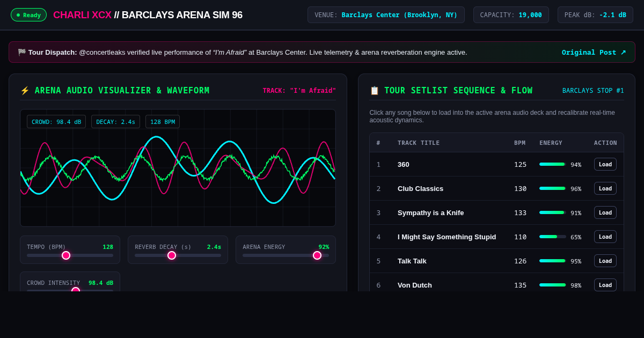This screenshot has width=644, height=338.
Task: Select the Talk Talk track title
Action: pyautogui.click(x=412, y=261)
